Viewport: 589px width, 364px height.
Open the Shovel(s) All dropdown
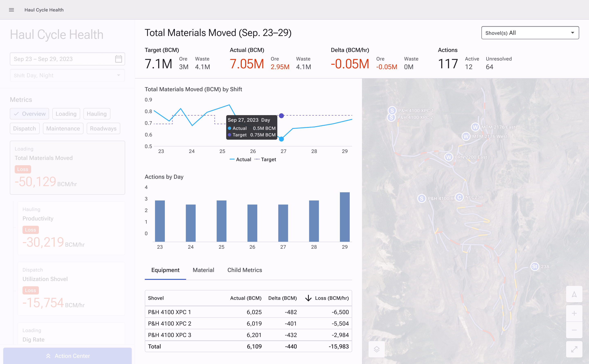pos(530,33)
